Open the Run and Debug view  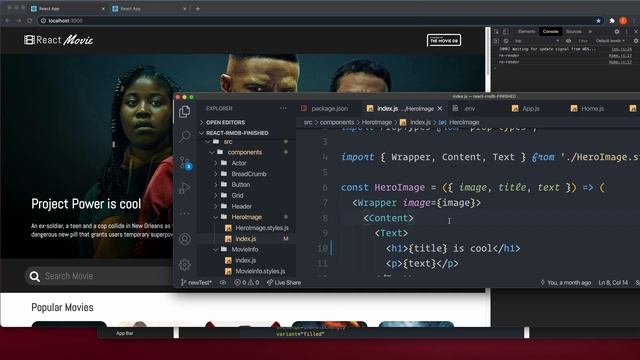(x=184, y=188)
